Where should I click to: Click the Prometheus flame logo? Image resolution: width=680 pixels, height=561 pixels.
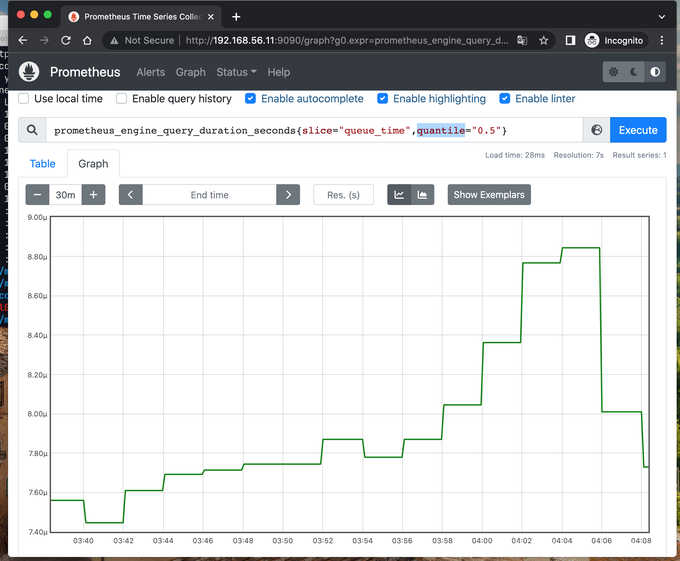click(29, 72)
